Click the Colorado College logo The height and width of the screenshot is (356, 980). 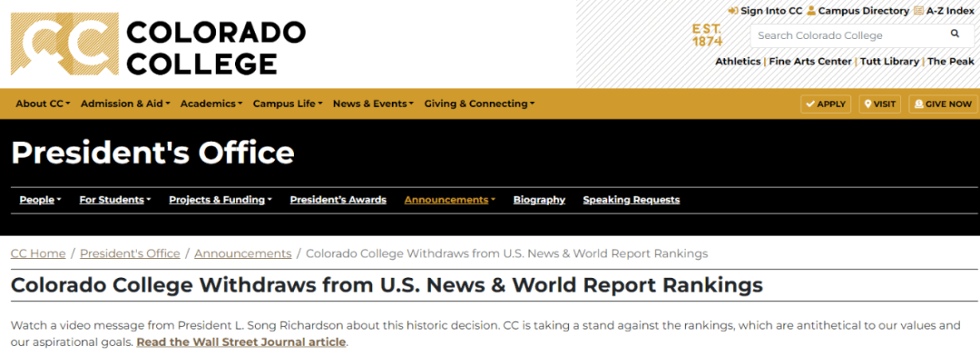point(158,44)
